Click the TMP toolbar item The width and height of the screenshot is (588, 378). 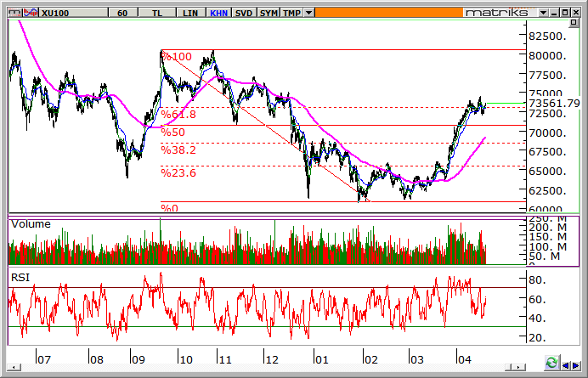tap(292, 14)
